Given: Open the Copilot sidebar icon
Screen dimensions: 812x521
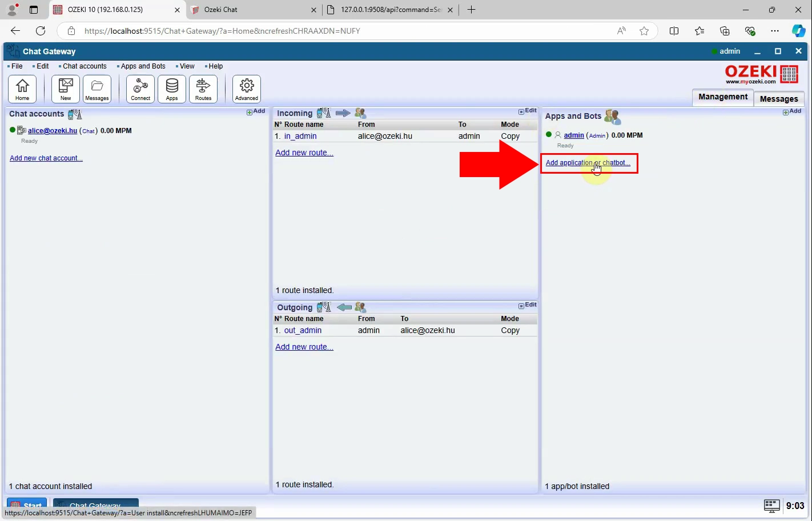Looking at the screenshot, I should pyautogui.click(x=799, y=31).
